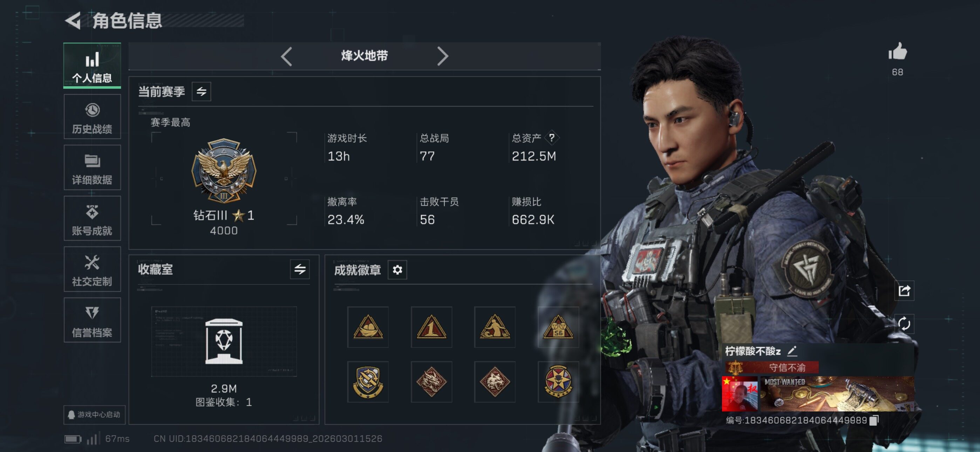Click 游戏中心启动 button
980x452 pixels.
pyautogui.click(x=94, y=414)
